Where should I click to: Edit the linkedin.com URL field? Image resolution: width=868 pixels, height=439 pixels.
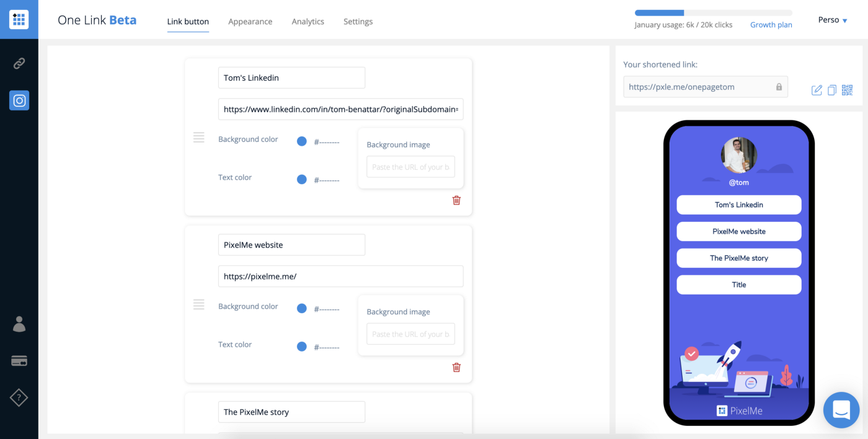click(x=340, y=109)
